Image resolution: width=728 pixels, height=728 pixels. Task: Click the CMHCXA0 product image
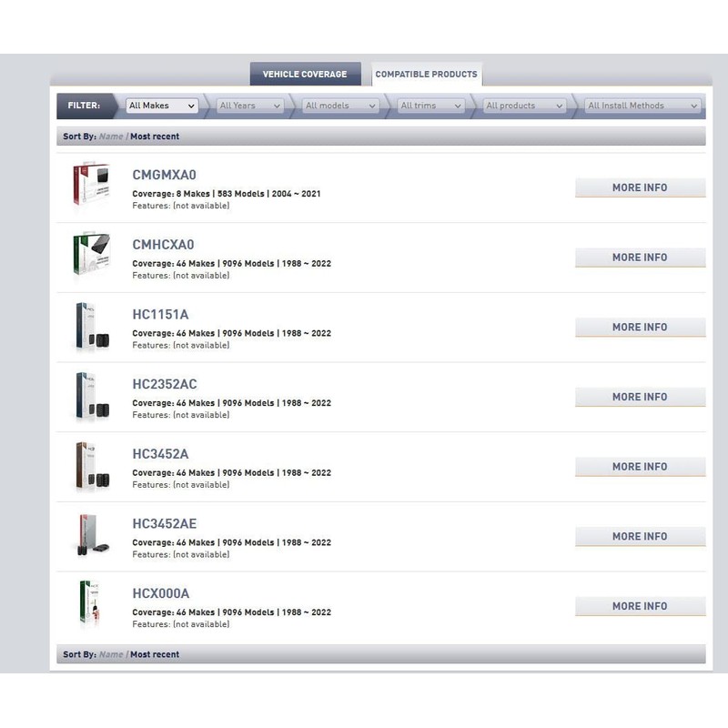click(x=92, y=254)
